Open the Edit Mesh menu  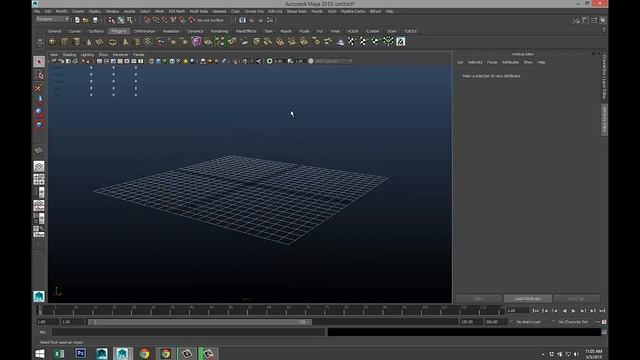(177, 11)
